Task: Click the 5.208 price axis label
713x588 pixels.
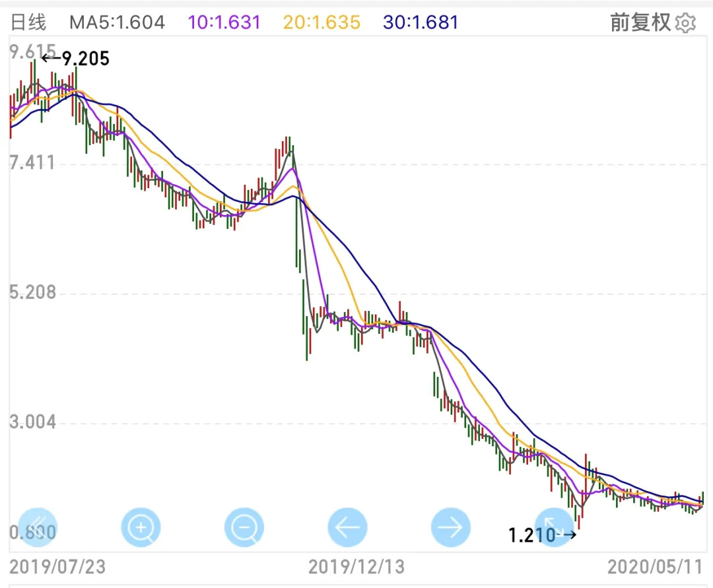Action: [x=33, y=292]
